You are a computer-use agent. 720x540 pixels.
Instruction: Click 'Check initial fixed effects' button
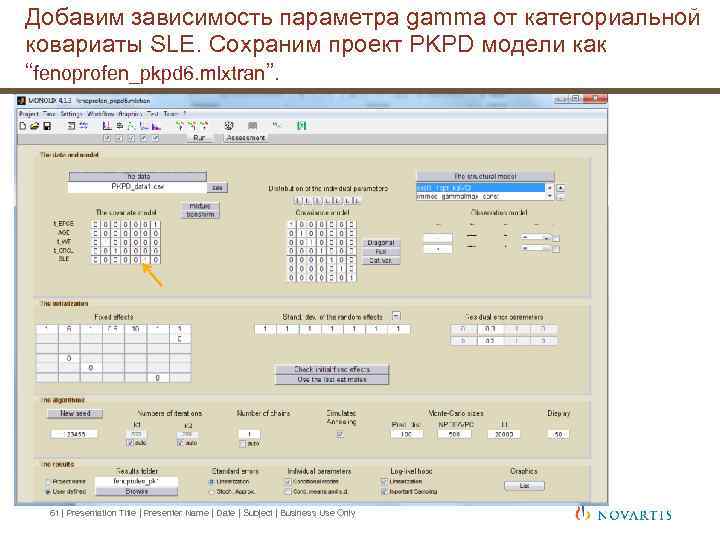tap(332, 369)
